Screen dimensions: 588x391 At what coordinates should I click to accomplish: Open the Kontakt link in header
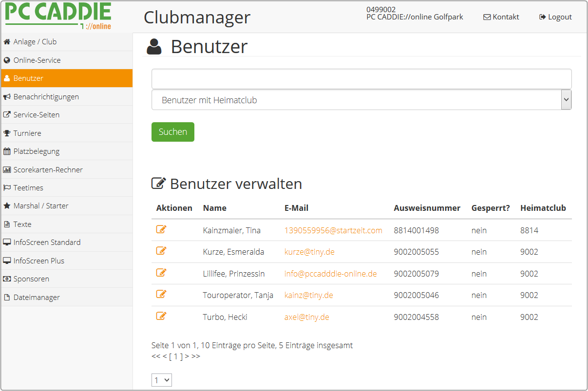point(501,17)
